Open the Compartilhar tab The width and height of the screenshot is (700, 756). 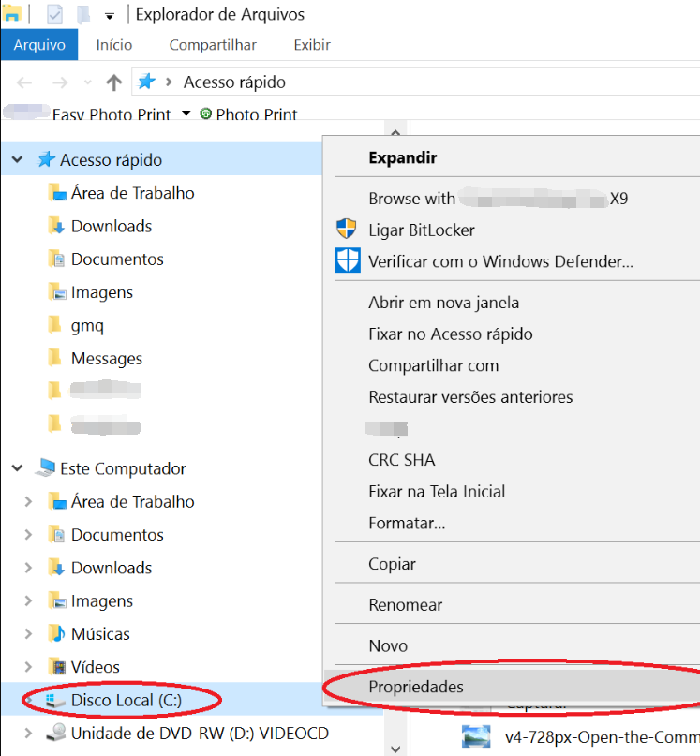pos(213,45)
